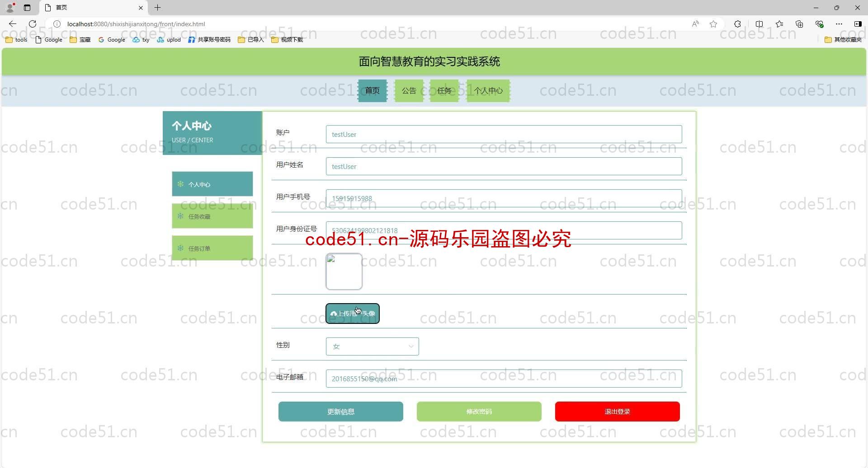Open the uplod bookmark

tap(169, 40)
